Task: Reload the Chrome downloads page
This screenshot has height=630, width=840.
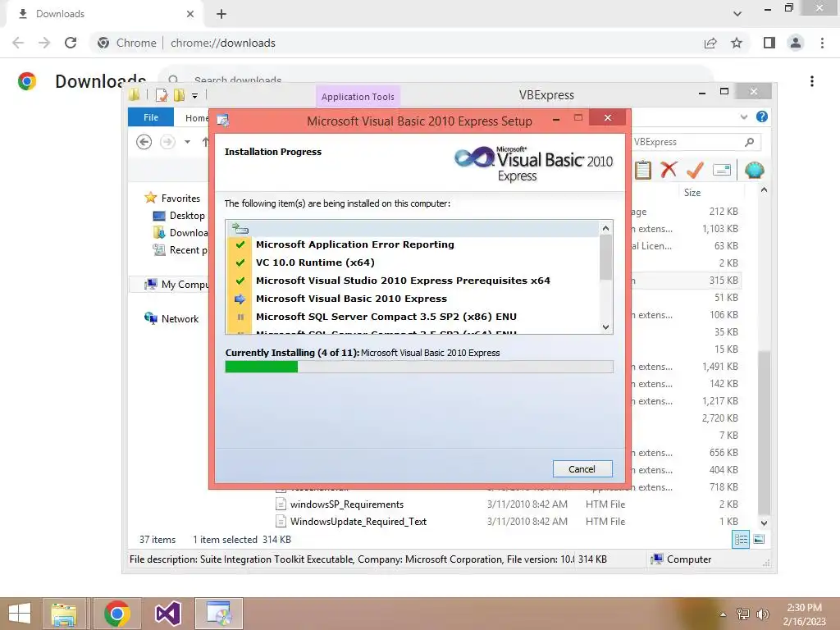Action: pos(71,43)
